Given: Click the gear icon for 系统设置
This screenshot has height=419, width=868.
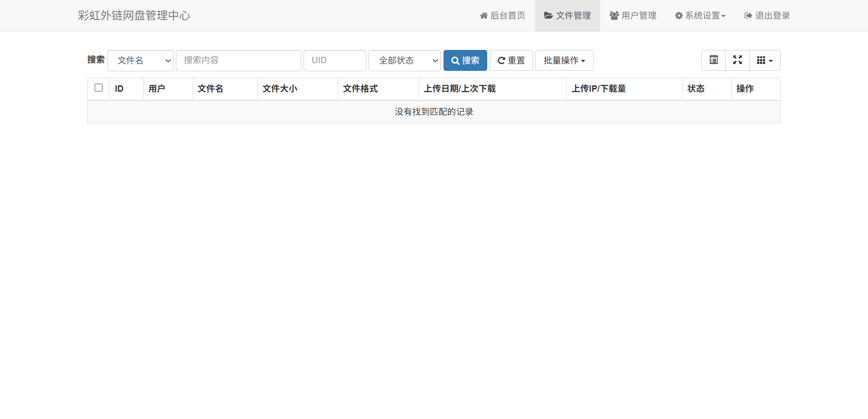Looking at the screenshot, I should [678, 15].
